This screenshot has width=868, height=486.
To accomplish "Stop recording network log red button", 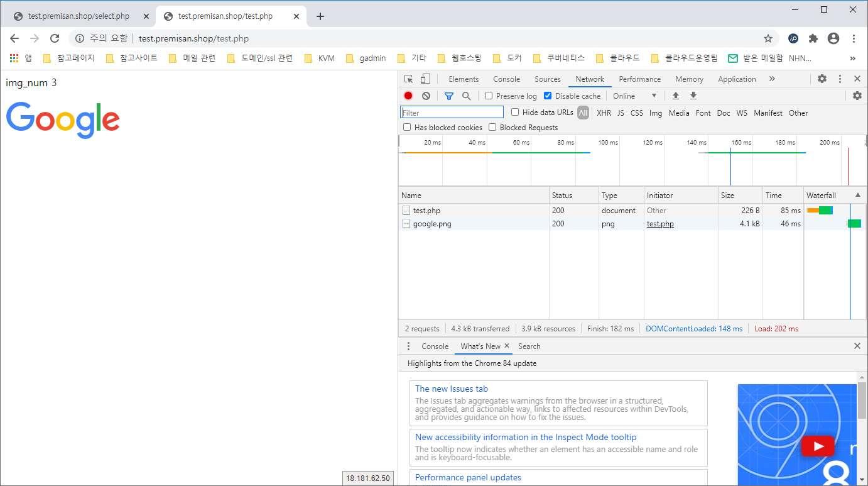I will 408,96.
